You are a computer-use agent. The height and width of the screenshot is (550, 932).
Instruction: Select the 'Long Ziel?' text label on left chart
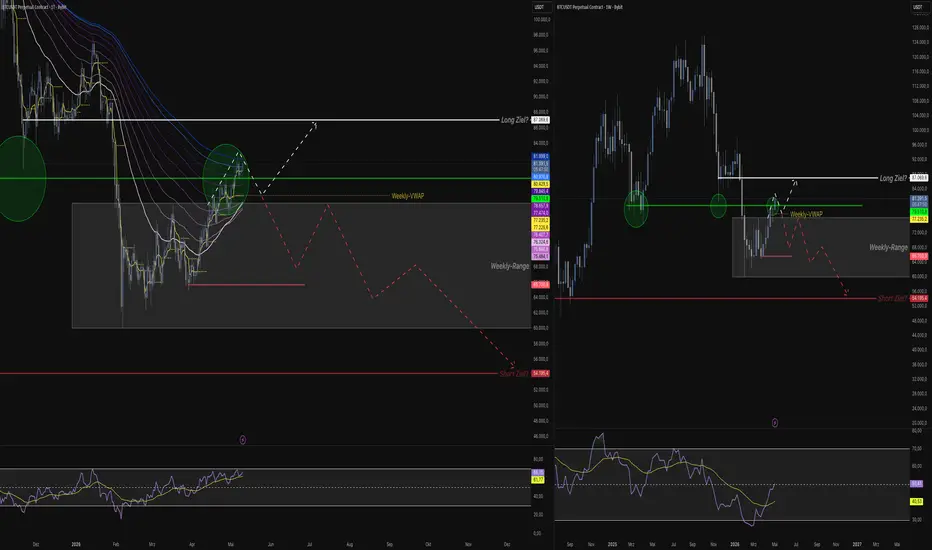(x=514, y=120)
